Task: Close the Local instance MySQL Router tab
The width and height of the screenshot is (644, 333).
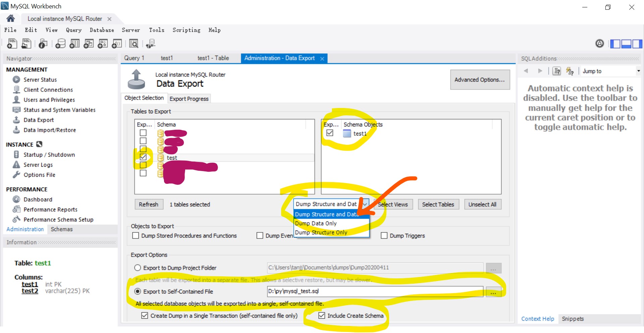Action: pyautogui.click(x=109, y=19)
